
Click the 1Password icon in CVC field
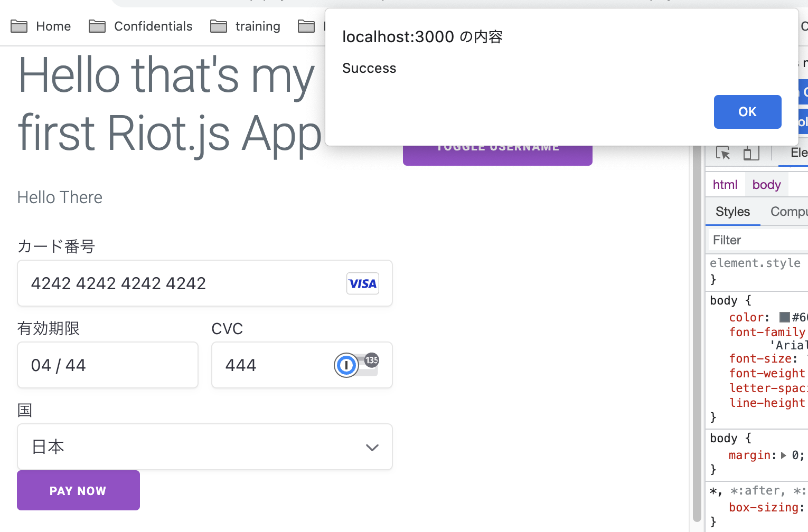(x=346, y=365)
